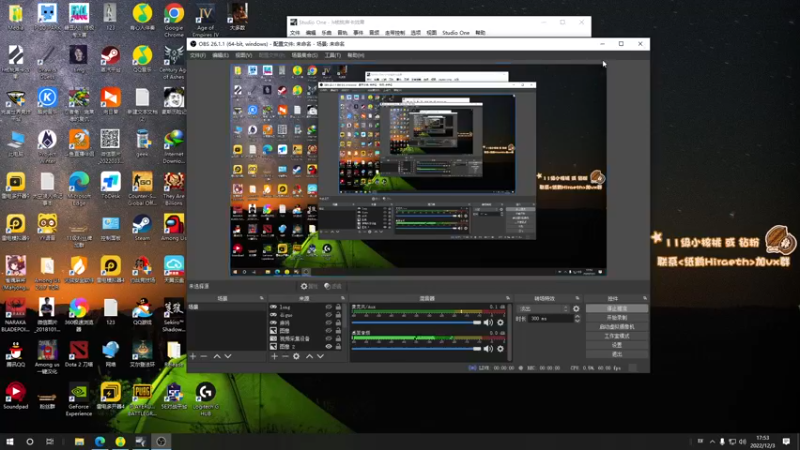Open source properties gear in Sources toolbar
The height and width of the screenshot is (450, 800).
(x=296, y=356)
